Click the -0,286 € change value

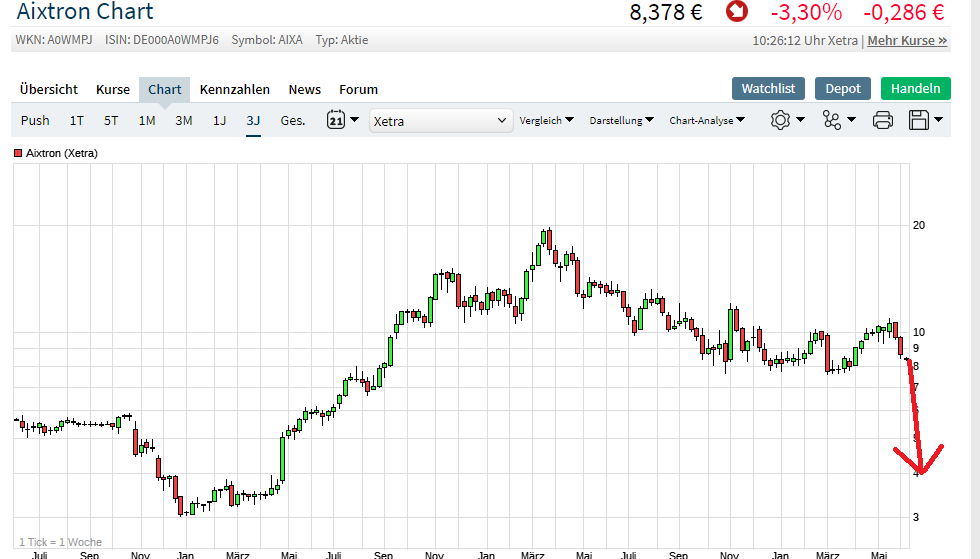pos(904,12)
